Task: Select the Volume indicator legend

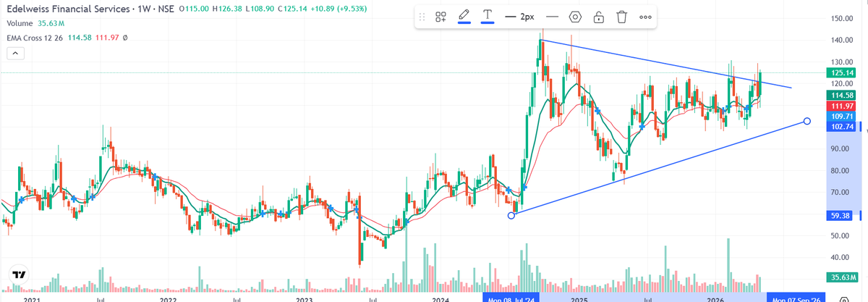Action: coord(20,23)
